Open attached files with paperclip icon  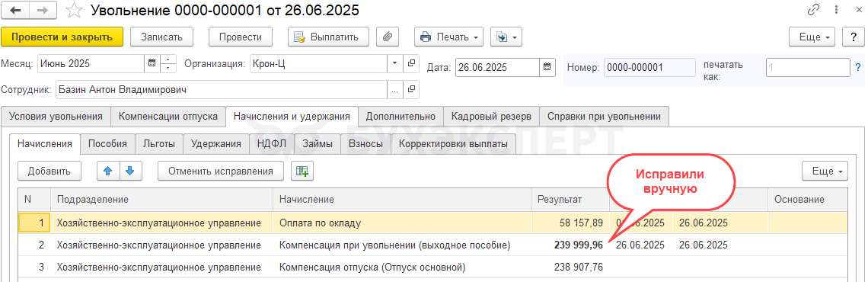tap(388, 37)
